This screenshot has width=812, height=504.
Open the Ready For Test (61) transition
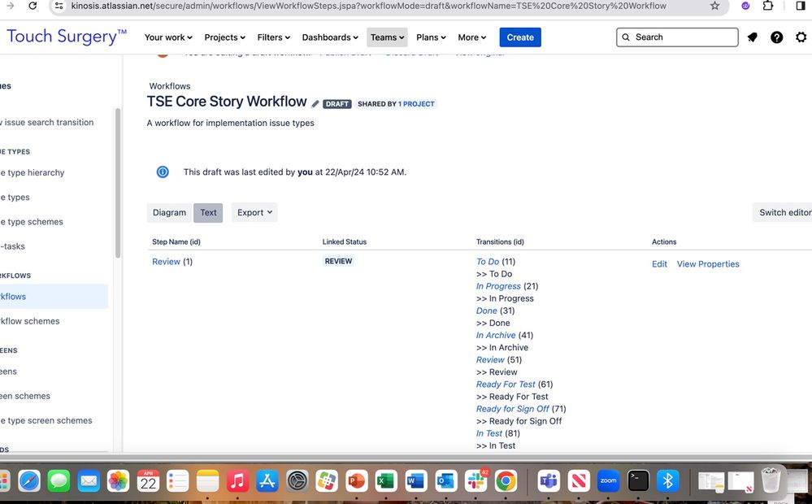tap(506, 385)
